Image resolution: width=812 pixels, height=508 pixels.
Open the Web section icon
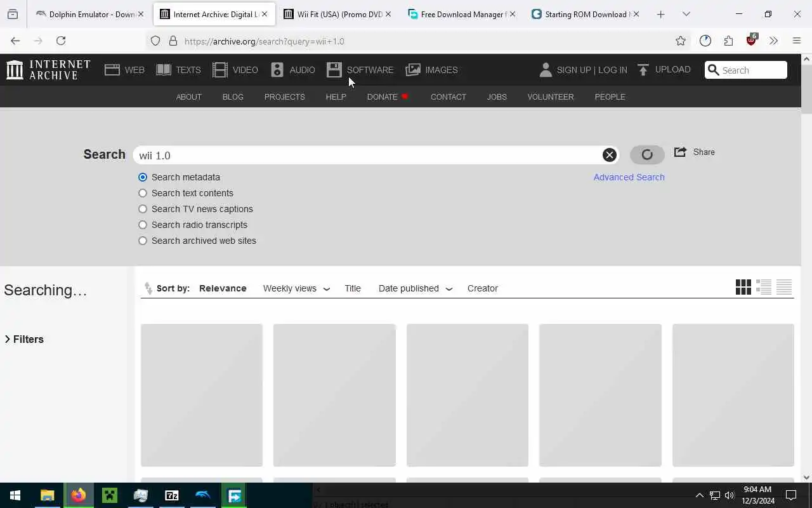pos(112,70)
